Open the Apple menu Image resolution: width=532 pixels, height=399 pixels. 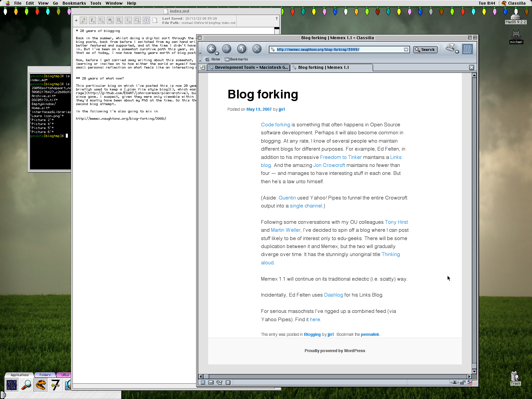7,3
